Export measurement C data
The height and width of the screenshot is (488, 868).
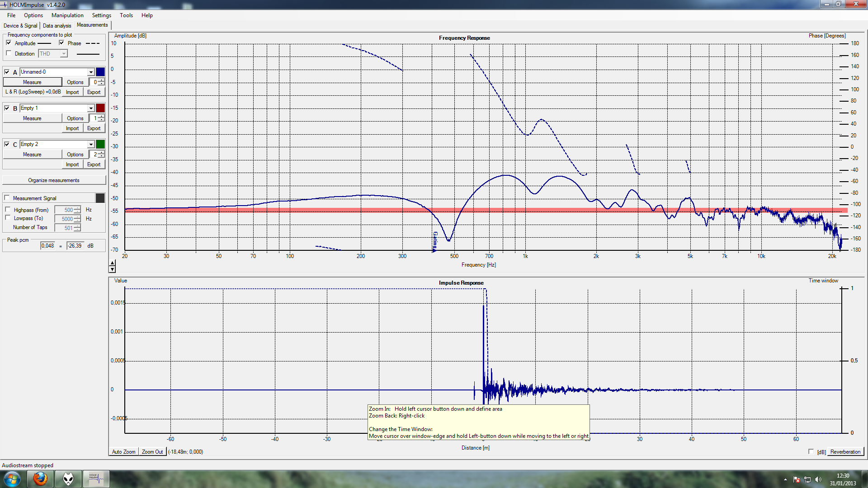click(x=94, y=164)
